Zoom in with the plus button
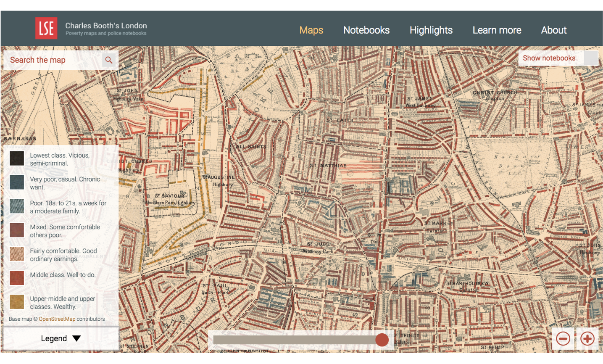603x364 pixels. pos(587,338)
